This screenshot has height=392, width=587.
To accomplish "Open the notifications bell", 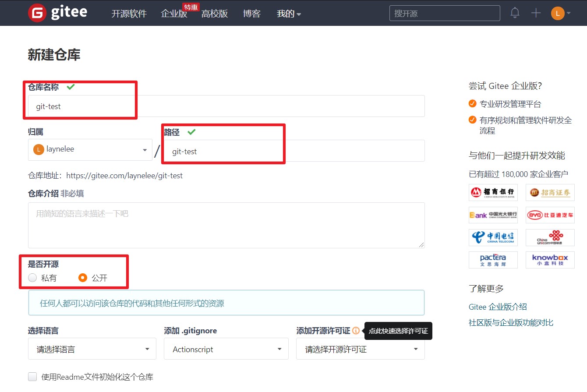I will click(x=515, y=13).
